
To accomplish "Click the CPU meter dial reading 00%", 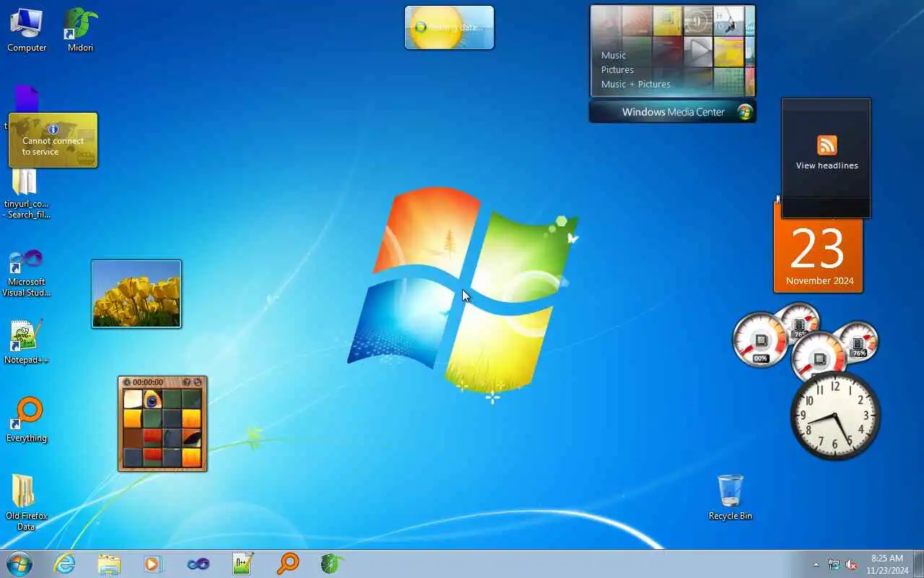I will tap(760, 340).
